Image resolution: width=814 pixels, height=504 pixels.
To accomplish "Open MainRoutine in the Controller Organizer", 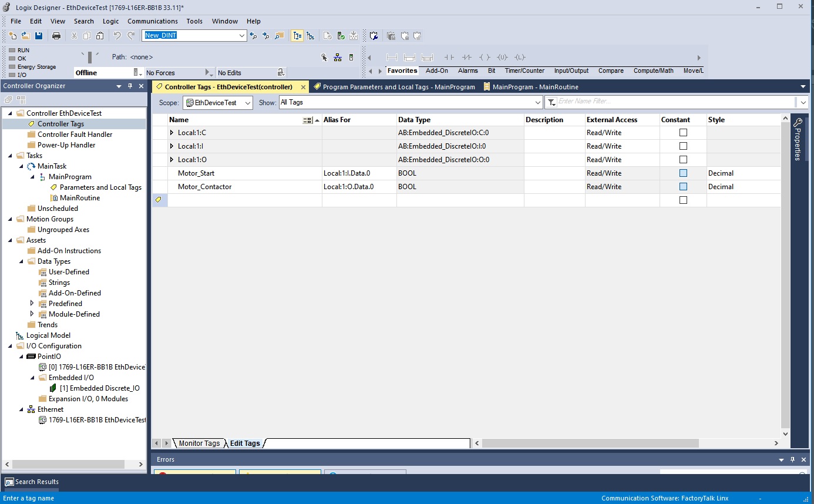I will 80,198.
